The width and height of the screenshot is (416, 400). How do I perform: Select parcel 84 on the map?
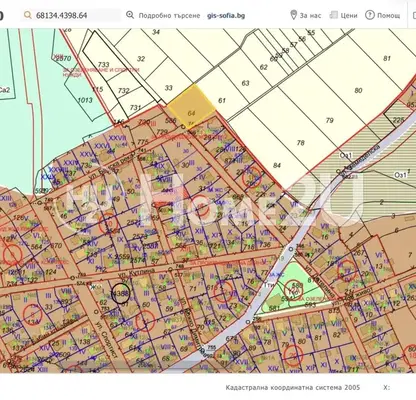coord(277,165)
